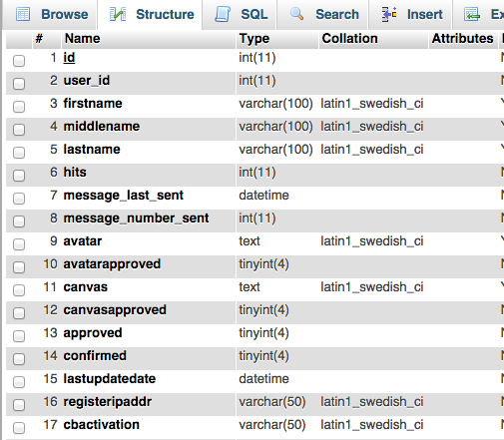Click the SQL scroll icon

223,14
